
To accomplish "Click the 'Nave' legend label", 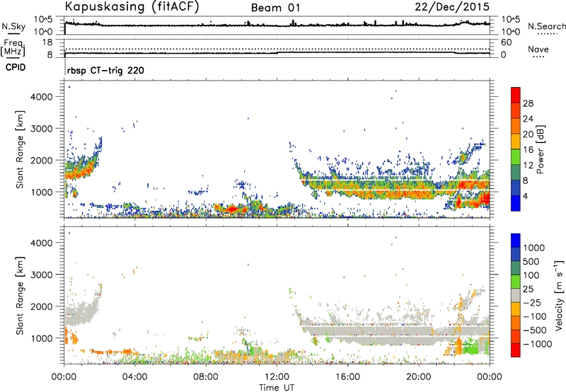I will (x=538, y=50).
